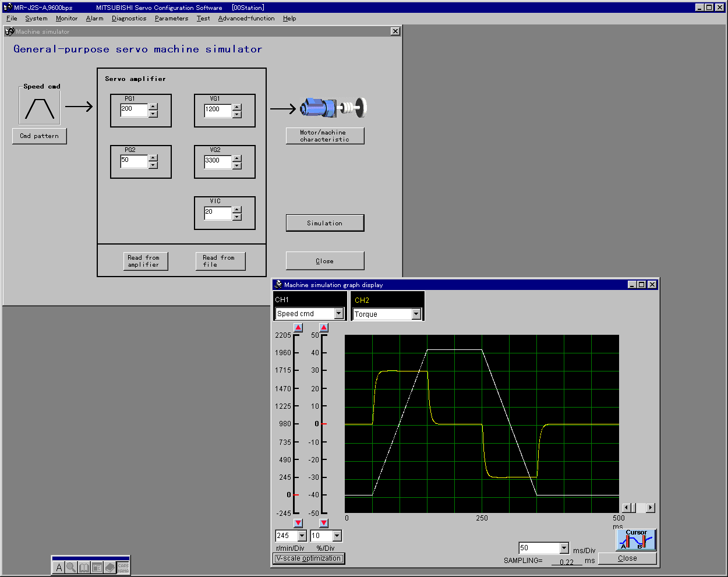Click the SAMPLING 0.22 ms value
This screenshot has height=577, width=728.
tap(566, 562)
